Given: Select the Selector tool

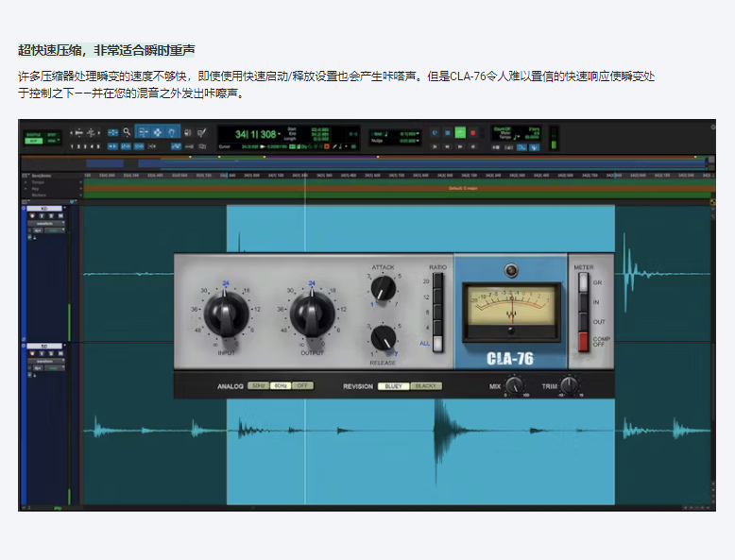Looking at the screenshot, I should (158, 132).
